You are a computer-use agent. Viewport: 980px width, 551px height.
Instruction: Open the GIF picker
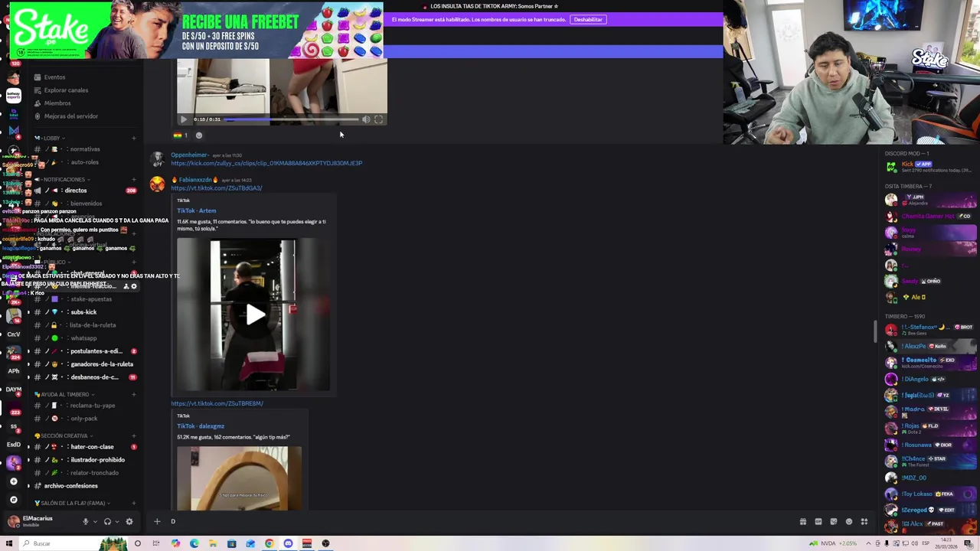(818, 522)
